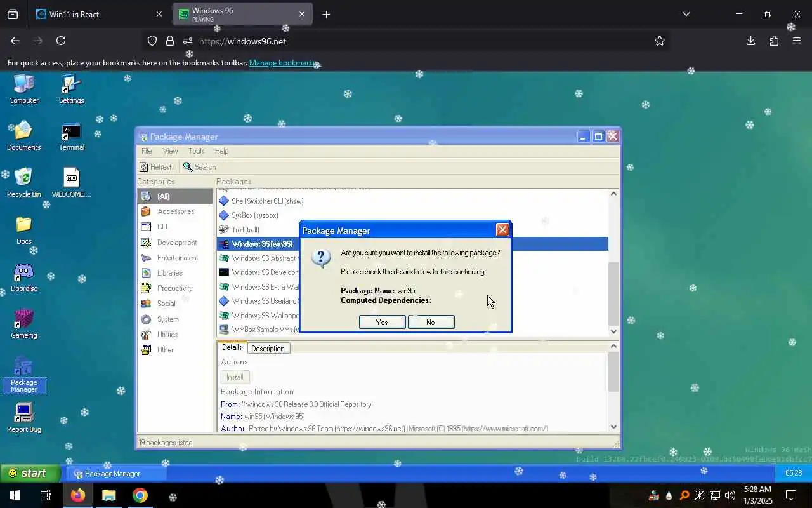
Task: Decline install by clicking No
Action: point(431,322)
